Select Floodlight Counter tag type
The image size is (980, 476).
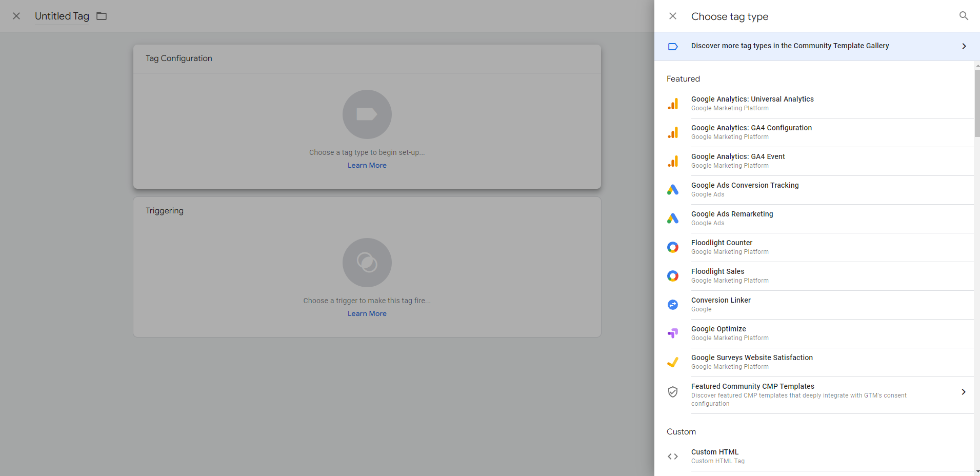(x=814, y=247)
